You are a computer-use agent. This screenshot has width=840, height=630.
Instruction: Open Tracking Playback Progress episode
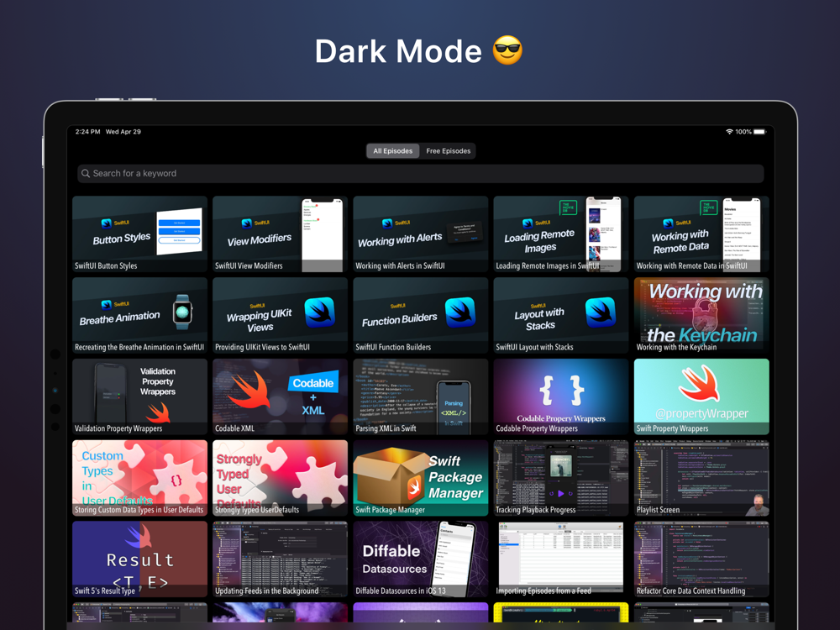(x=561, y=478)
